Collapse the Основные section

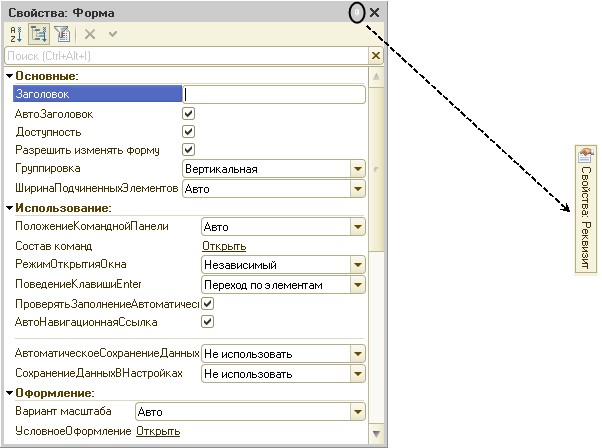tap(9, 76)
